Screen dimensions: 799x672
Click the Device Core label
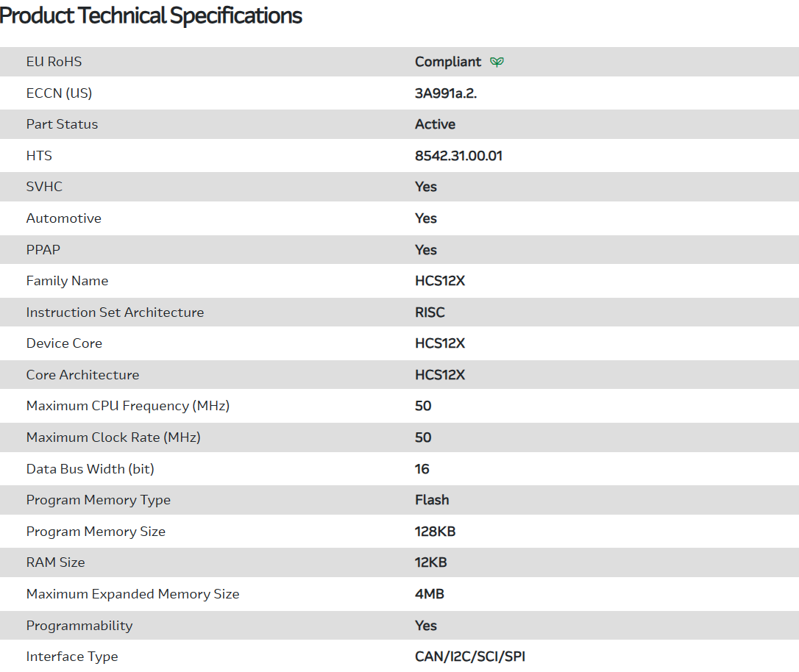coord(64,343)
